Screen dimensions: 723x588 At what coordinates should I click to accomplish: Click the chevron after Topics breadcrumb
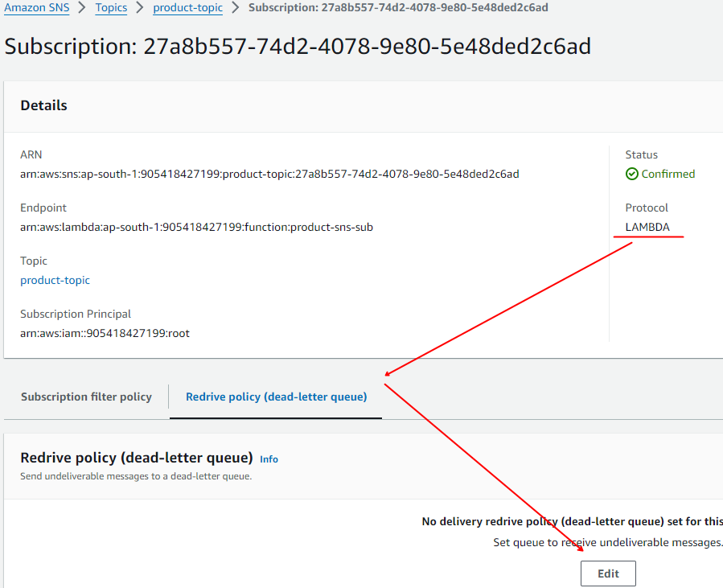coord(140,8)
